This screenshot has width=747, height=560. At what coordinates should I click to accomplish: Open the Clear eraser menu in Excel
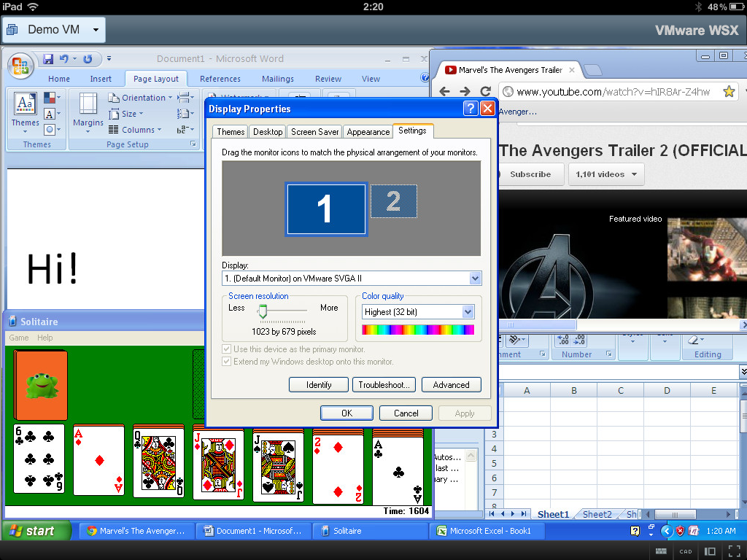click(x=695, y=340)
